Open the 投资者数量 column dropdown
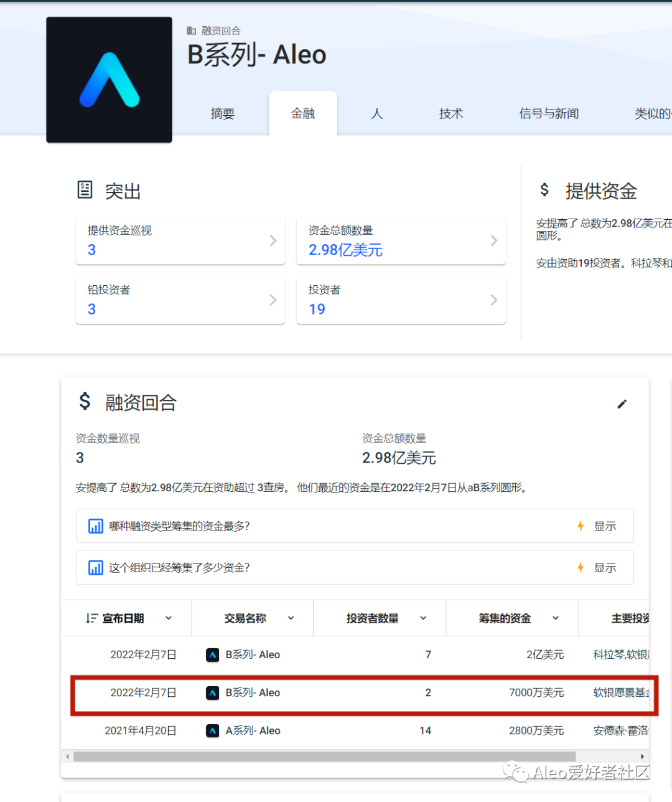This screenshot has width=672, height=802. (423, 618)
